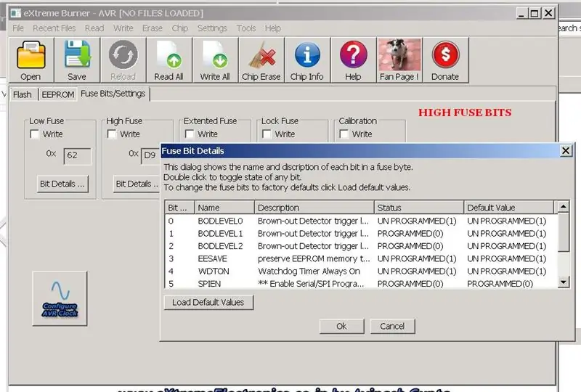581x392 pixels.
Task: Open the Chip Info icon
Action: point(307,54)
